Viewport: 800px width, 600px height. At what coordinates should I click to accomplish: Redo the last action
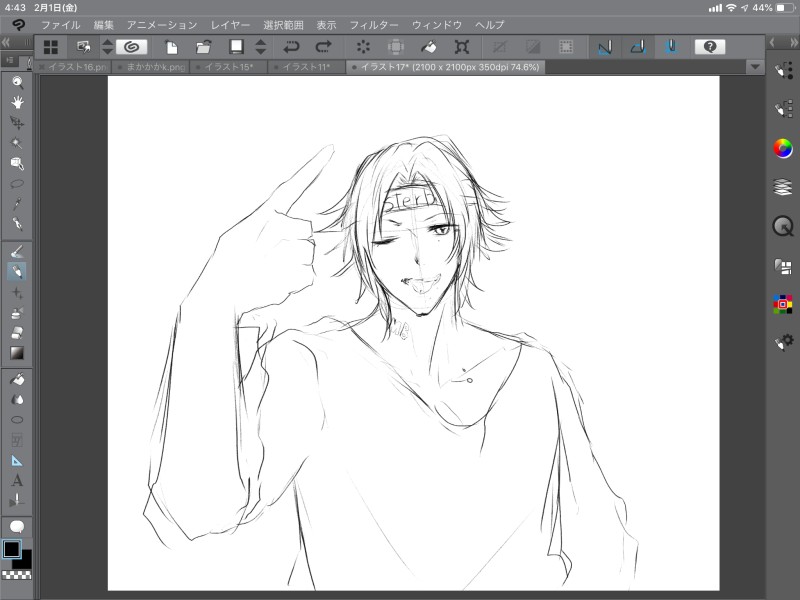[323, 47]
